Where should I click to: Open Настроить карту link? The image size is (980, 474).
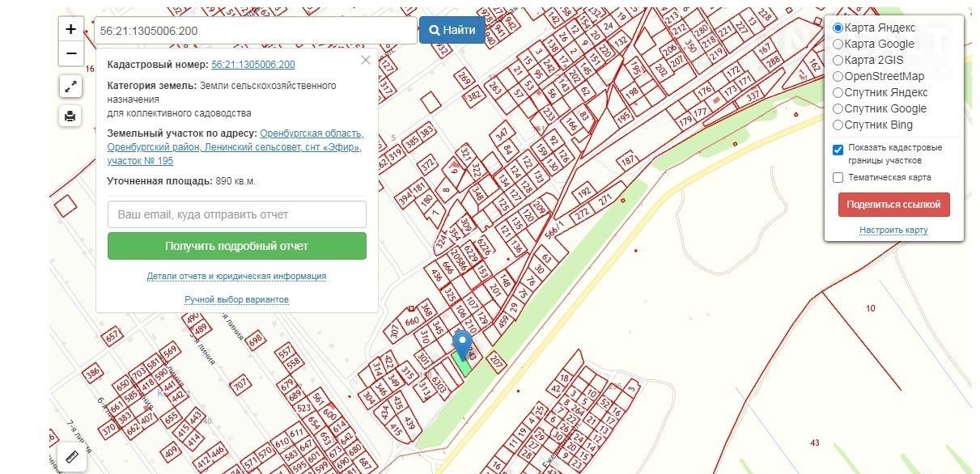(893, 231)
